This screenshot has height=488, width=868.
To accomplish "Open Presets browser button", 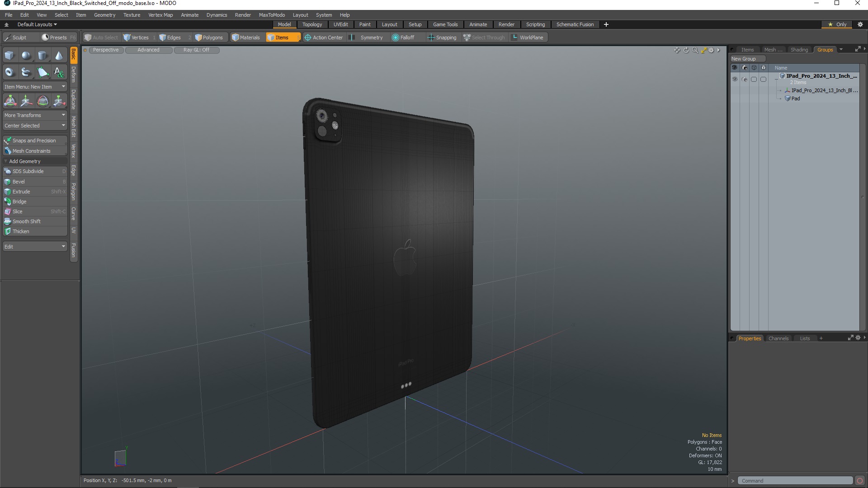I will click(58, 38).
